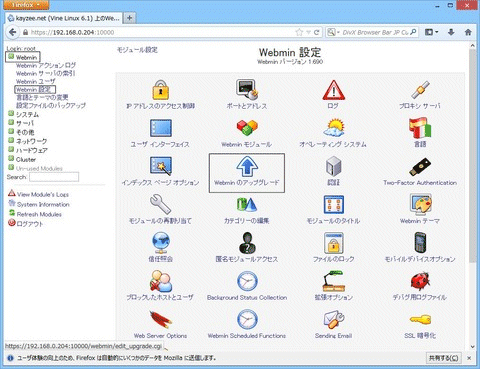Reload the page with refresh button
Viewport: 480px width, 369px height.
point(317,32)
